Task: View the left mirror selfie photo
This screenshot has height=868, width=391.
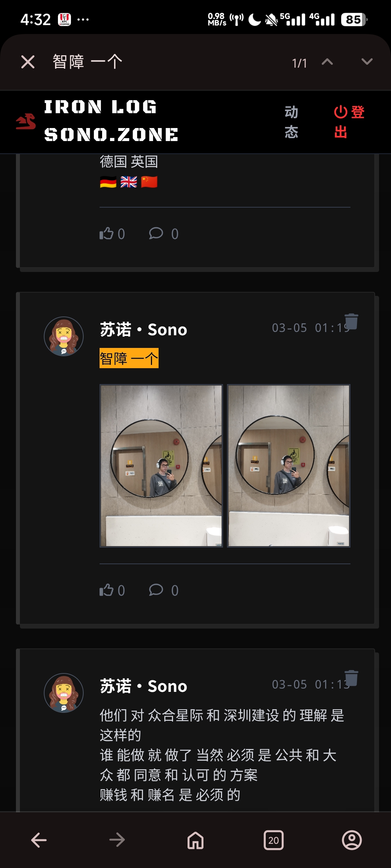Action: (161, 466)
